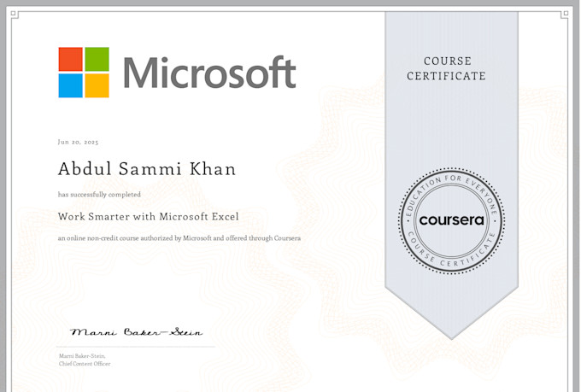
Task: Click the Coursera circular seal
Action: coord(451,221)
